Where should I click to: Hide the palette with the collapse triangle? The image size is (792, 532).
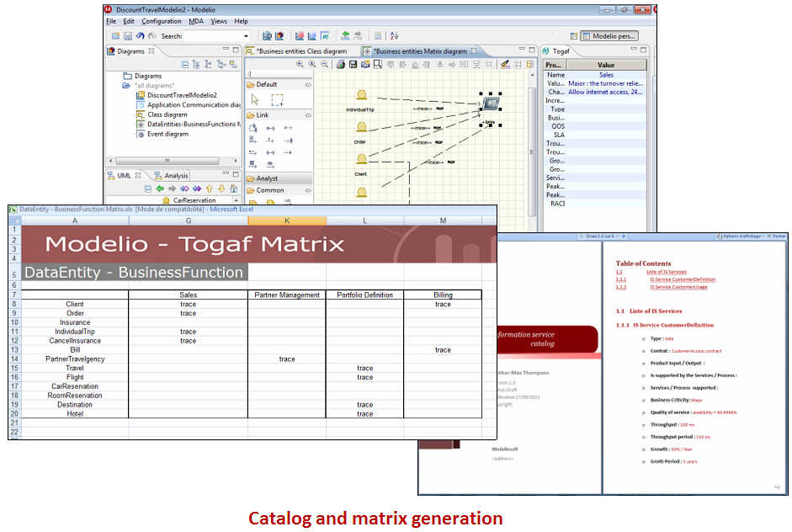249,74
